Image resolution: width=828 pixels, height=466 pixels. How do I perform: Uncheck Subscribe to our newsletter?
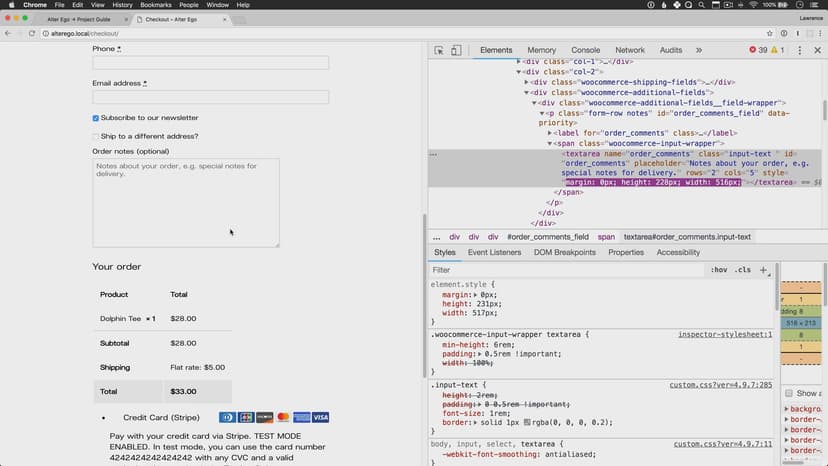coord(96,118)
